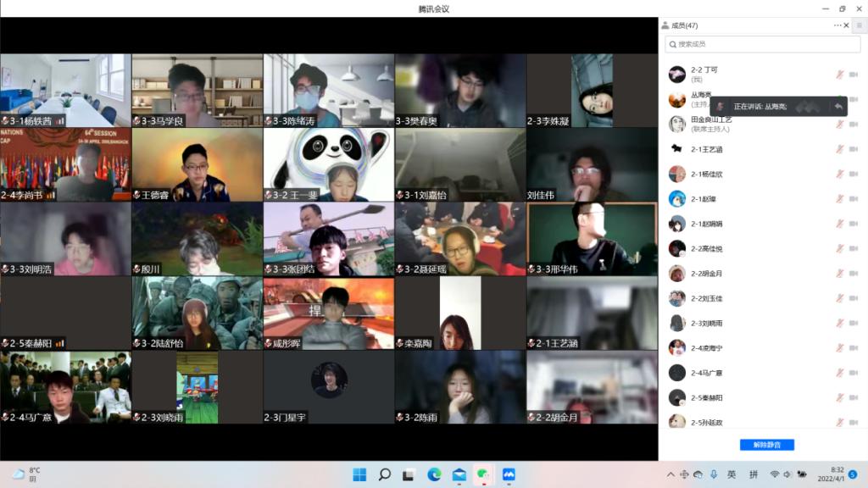Image resolution: width=868 pixels, height=488 pixels.
Task: Open WeChat from the taskbar
Action: [483, 474]
